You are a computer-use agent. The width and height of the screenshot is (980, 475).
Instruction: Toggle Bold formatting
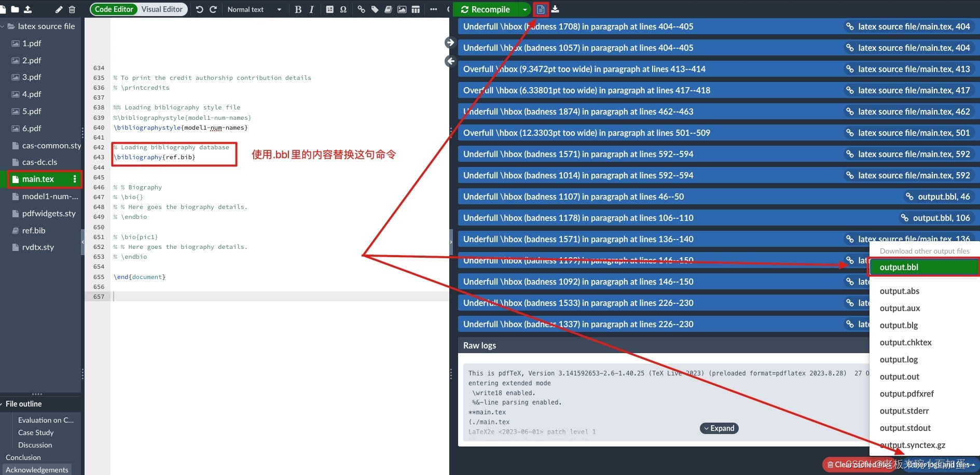298,9
